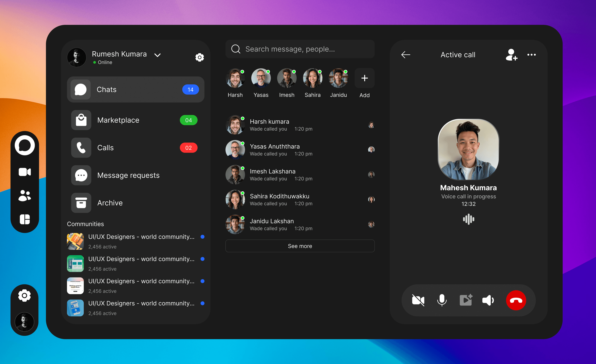This screenshot has width=596, height=364.
Task: Open the three-dot call options menu
Action: click(x=531, y=55)
